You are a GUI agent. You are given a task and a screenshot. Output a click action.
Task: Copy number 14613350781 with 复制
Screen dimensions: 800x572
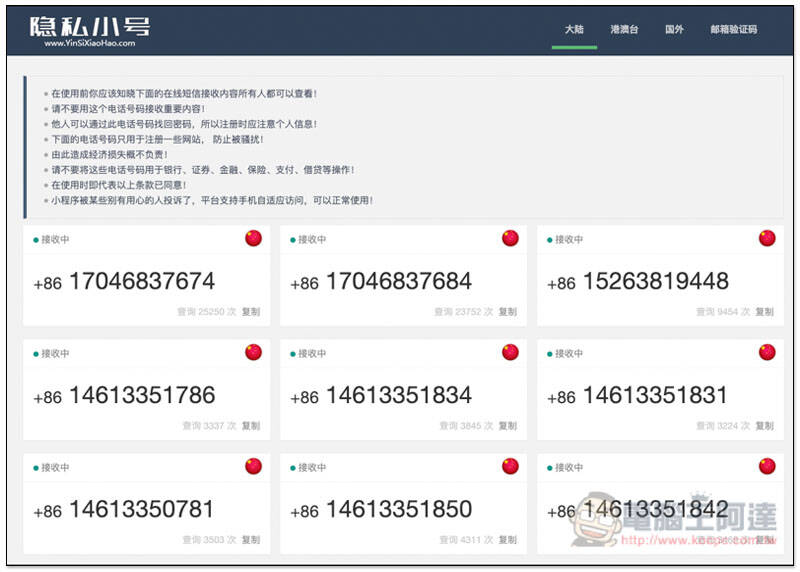(x=251, y=539)
